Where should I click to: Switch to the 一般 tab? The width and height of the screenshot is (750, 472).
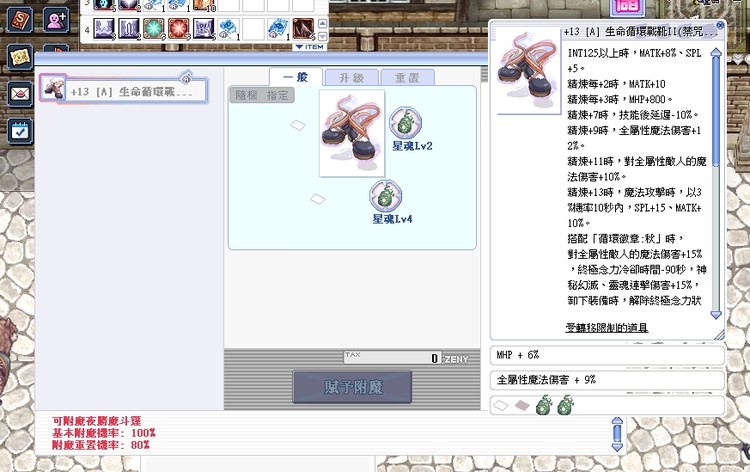click(x=296, y=77)
